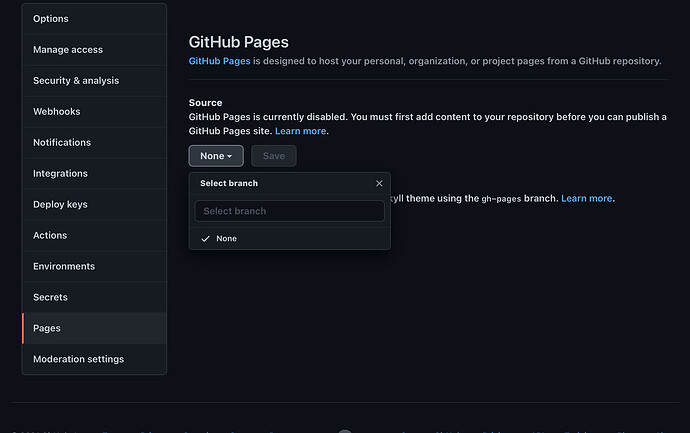690x433 pixels.
Task: Click the GitHub Pages heading
Action: click(x=239, y=42)
